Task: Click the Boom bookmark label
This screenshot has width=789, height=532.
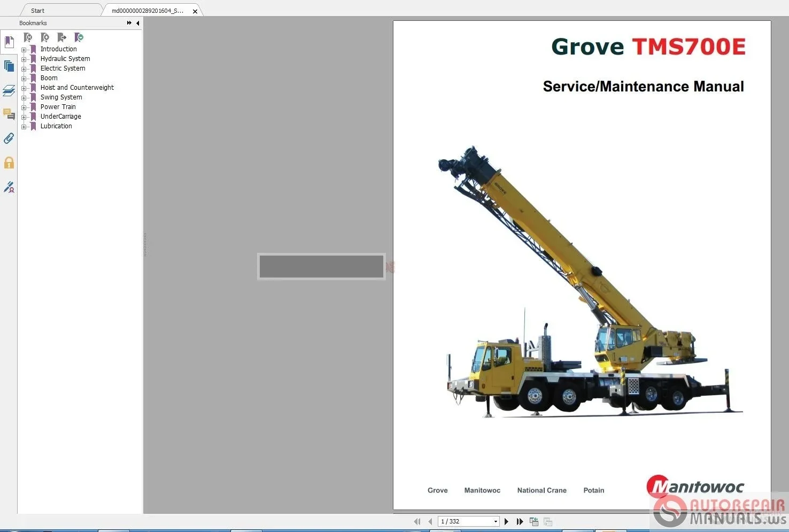Action: [49, 78]
